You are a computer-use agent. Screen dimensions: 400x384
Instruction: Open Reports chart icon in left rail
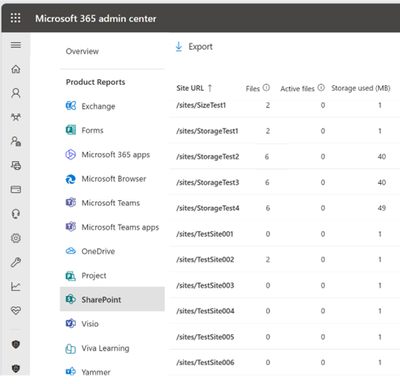(16, 286)
